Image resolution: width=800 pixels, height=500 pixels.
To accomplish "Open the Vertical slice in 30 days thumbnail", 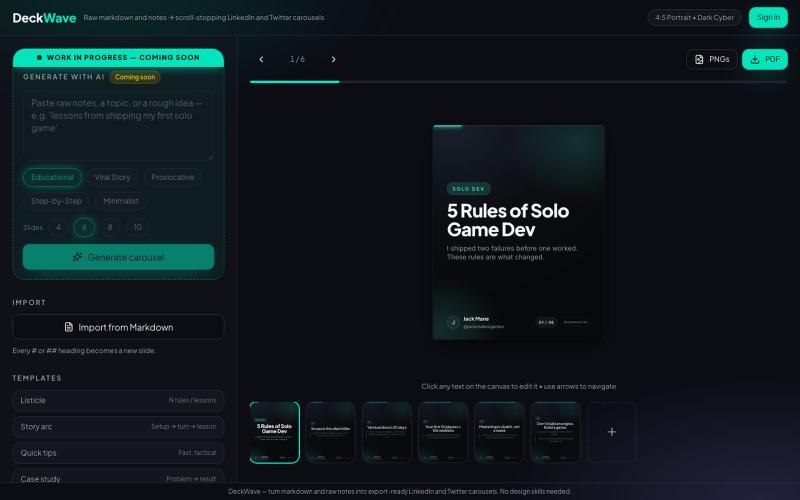I will [x=387, y=432].
